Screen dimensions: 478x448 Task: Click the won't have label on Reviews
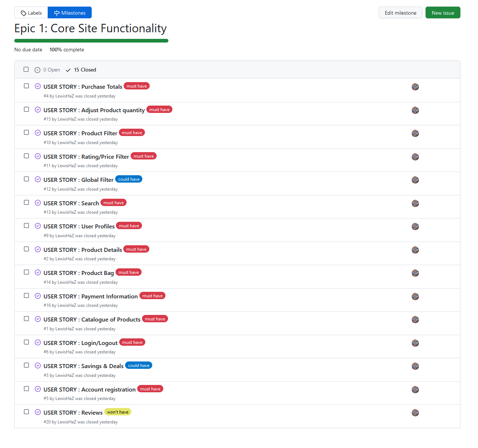[118, 412]
